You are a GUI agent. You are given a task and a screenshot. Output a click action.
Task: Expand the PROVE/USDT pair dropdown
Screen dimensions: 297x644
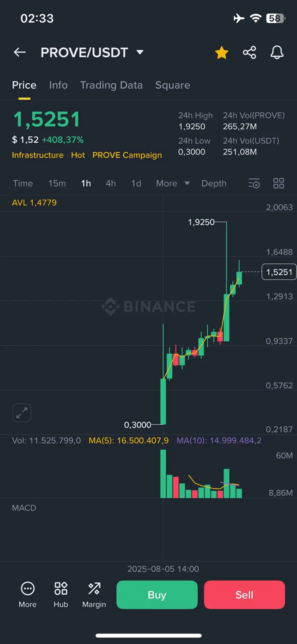click(140, 52)
